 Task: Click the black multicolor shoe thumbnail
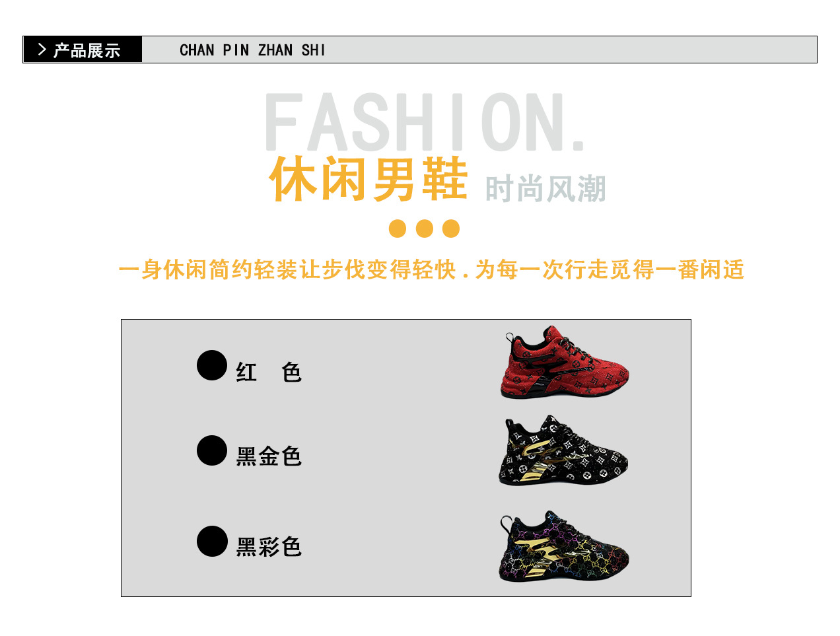565,547
